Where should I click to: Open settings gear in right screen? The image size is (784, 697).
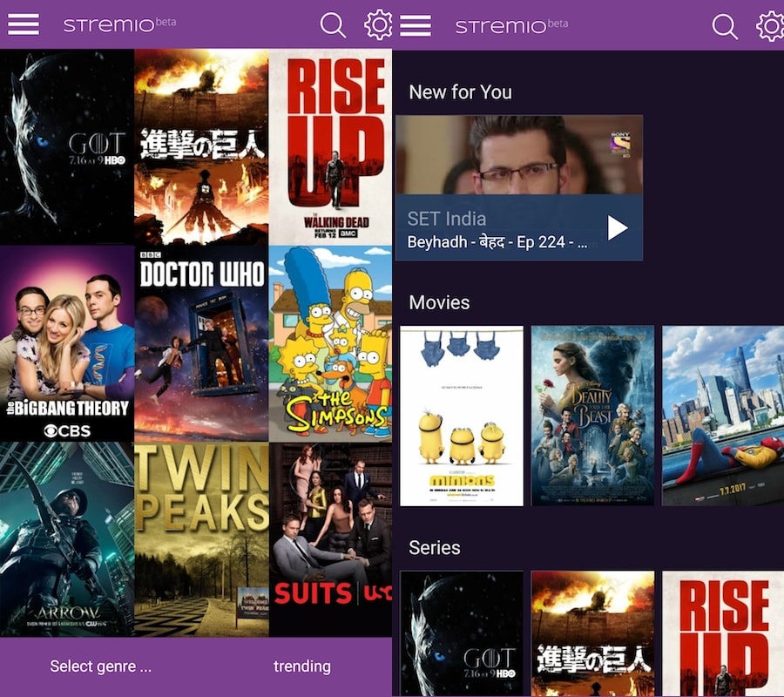(771, 26)
